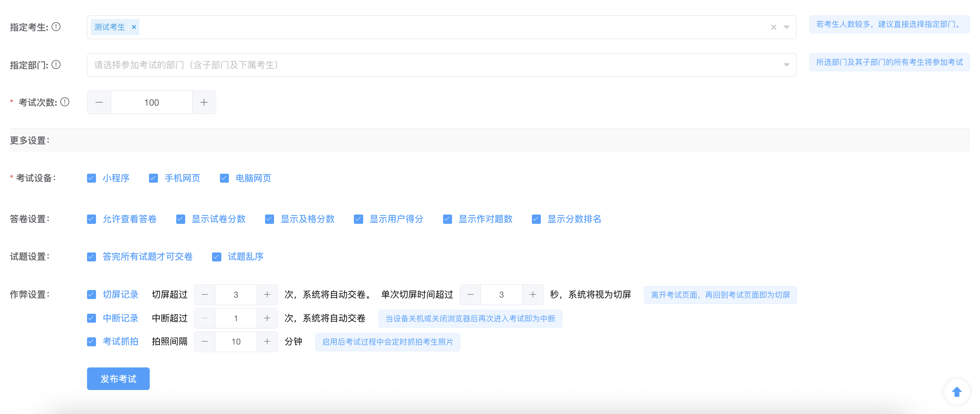Expand the 指定部门 department dropdown
This screenshot has height=414, width=980.
[x=786, y=65]
